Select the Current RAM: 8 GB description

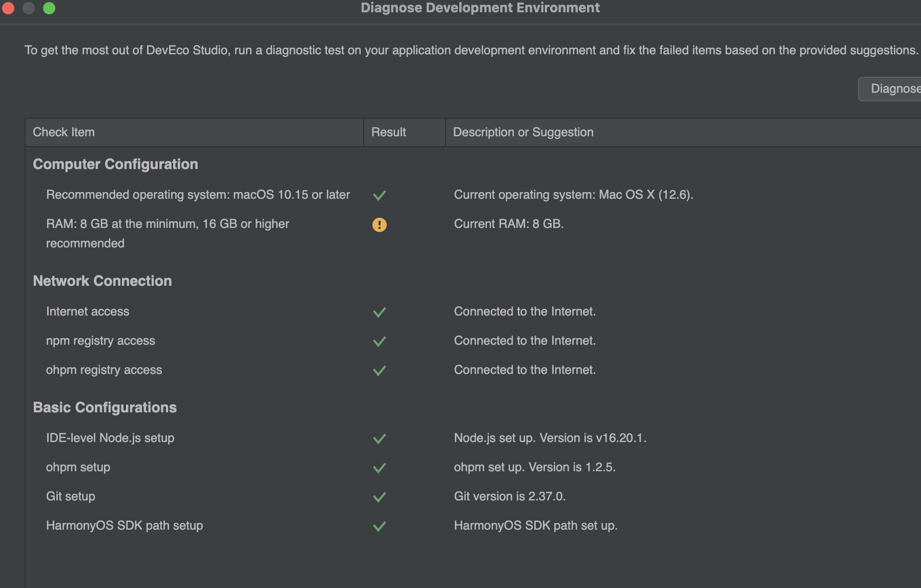coord(509,224)
